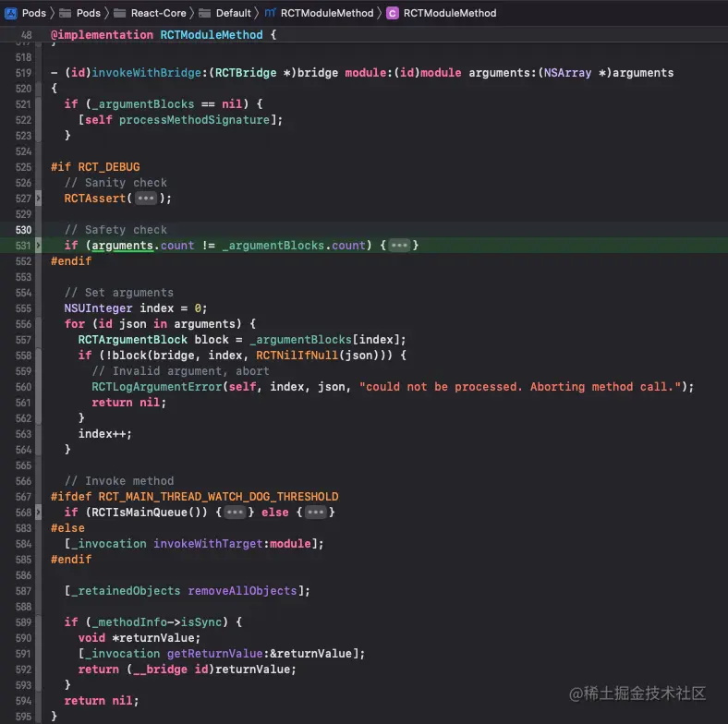Viewport: 728px width, 724px height.
Task: Click the #if RCT_DEBUG directive
Action: point(95,167)
